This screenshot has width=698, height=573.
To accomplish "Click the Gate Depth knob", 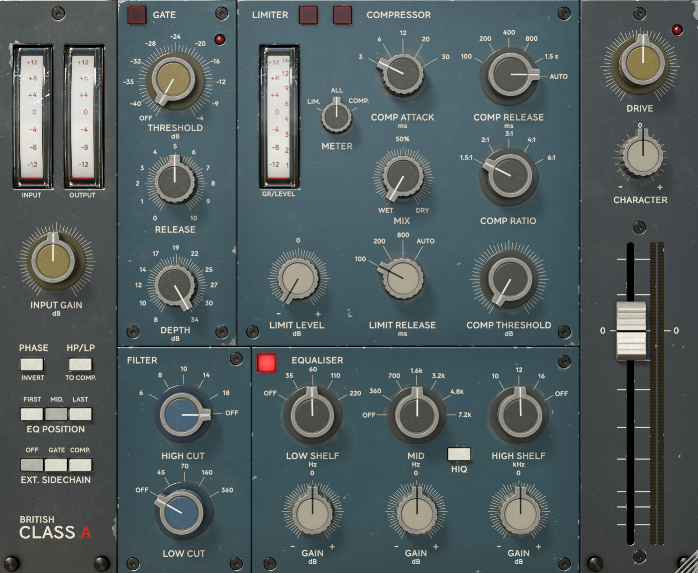I will pyautogui.click(x=174, y=286).
